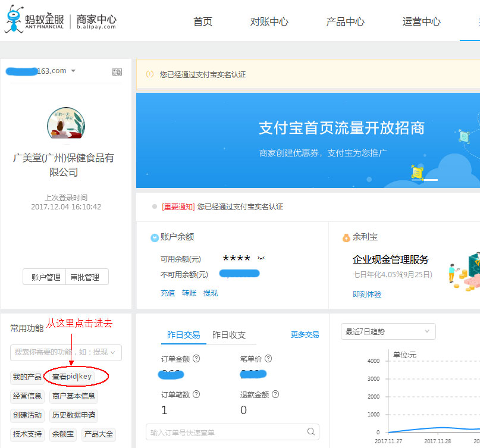480x448 pixels.
Task: Click the Ant Financial logo
Action: (x=34, y=19)
